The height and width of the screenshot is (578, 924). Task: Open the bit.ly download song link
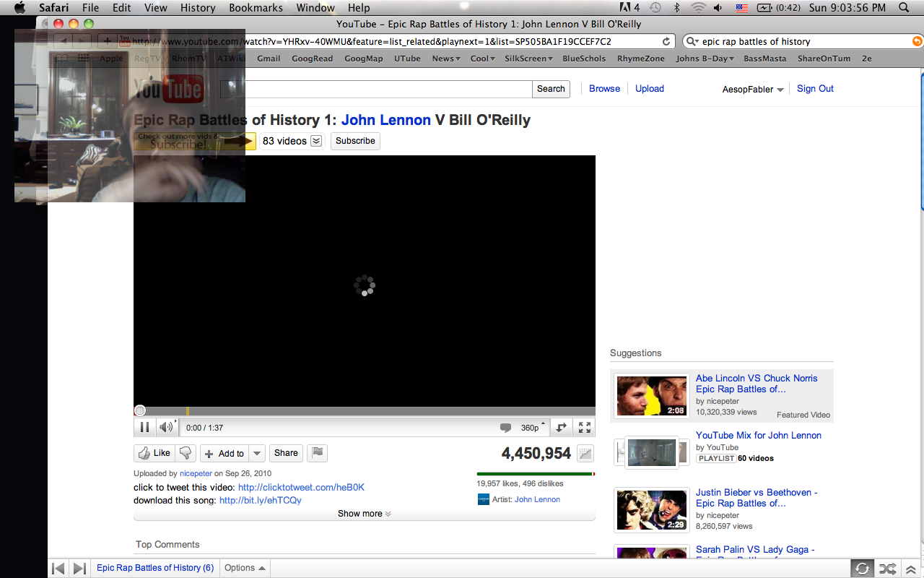[x=261, y=500]
